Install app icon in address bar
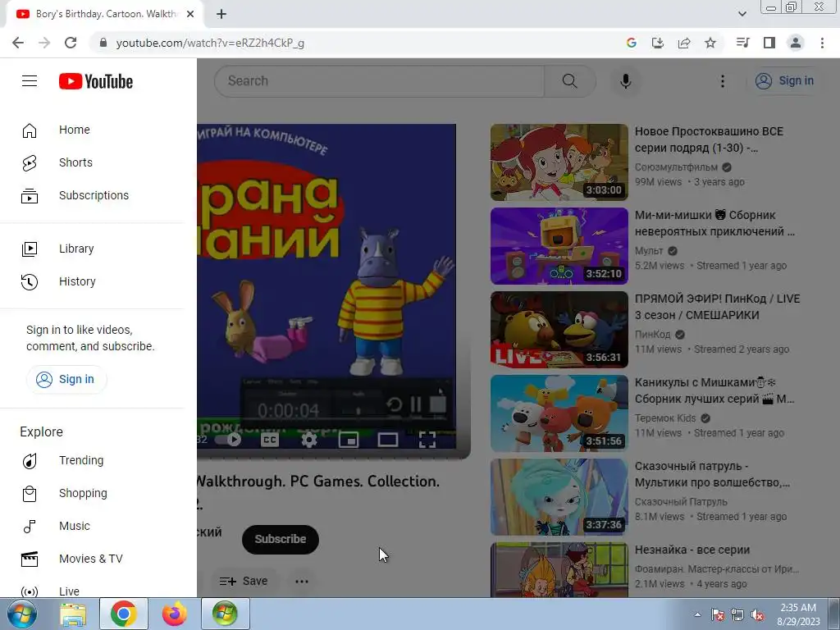 (658, 43)
